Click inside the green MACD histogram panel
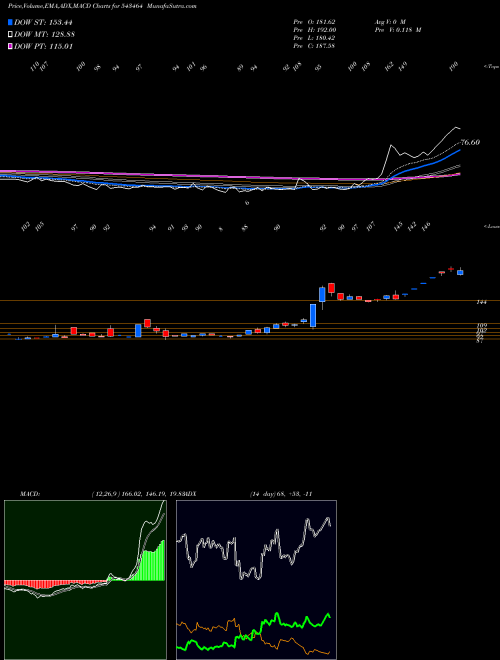This screenshot has height=660, width=500. (85, 580)
